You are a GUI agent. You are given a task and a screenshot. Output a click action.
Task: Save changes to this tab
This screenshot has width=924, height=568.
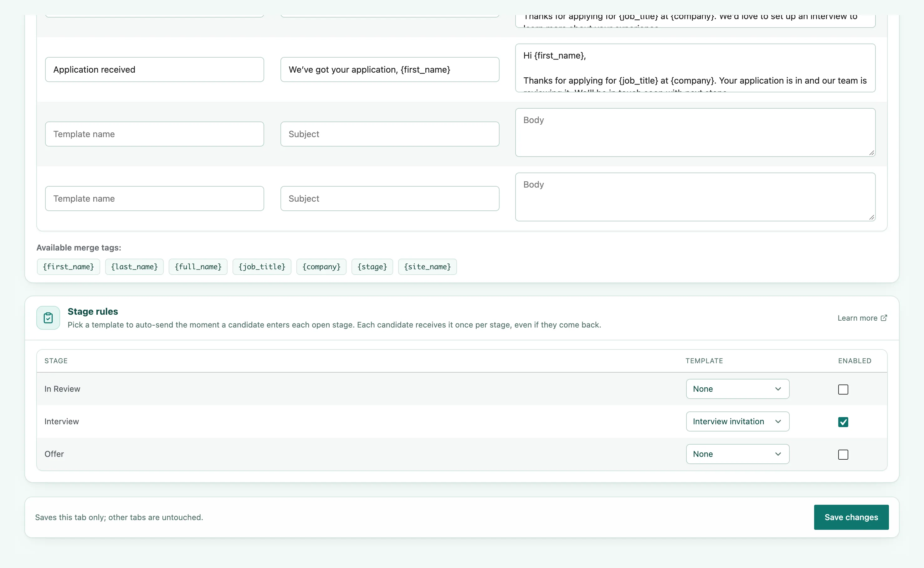click(x=851, y=517)
